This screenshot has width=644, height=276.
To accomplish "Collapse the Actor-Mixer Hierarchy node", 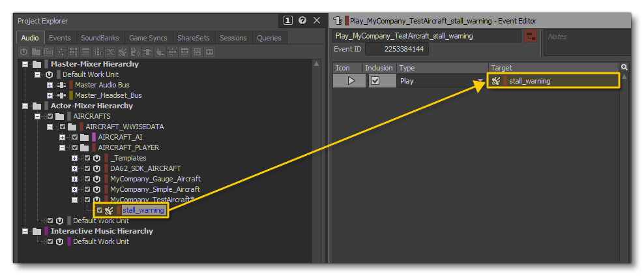I will click(x=25, y=106).
